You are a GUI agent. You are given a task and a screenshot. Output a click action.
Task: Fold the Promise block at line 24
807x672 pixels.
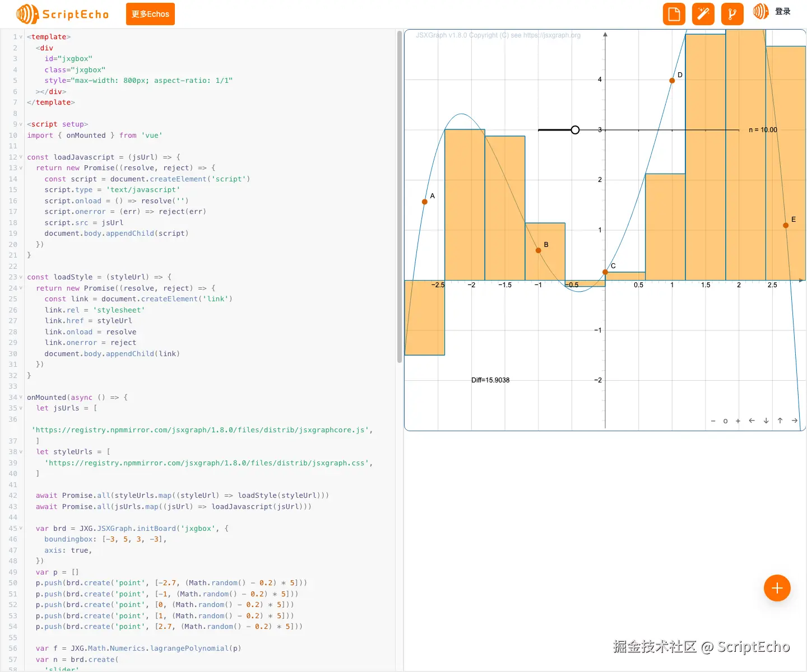(21, 288)
